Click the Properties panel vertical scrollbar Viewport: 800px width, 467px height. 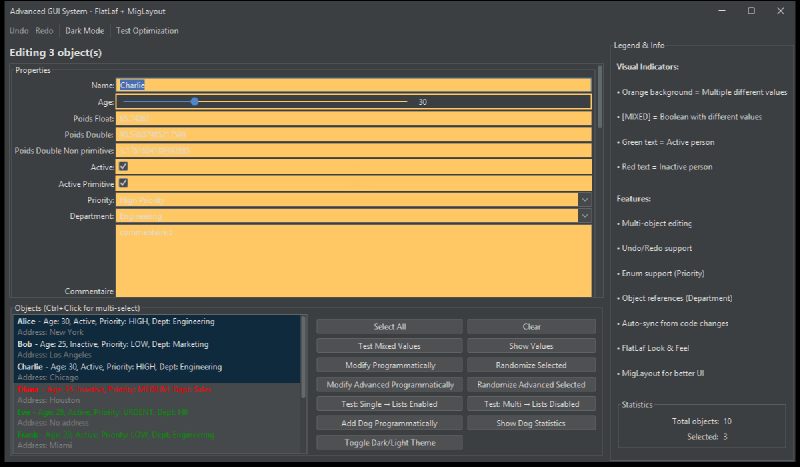599,97
